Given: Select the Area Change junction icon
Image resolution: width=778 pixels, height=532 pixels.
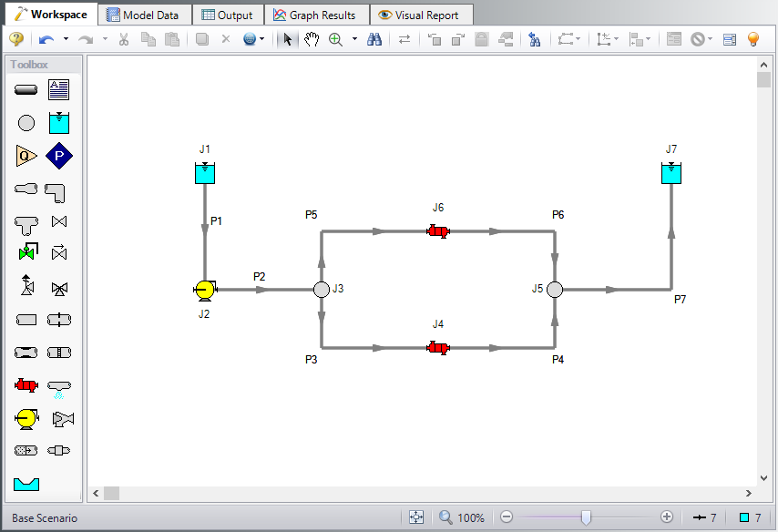Looking at the screenshot, I should coord(26,189).
